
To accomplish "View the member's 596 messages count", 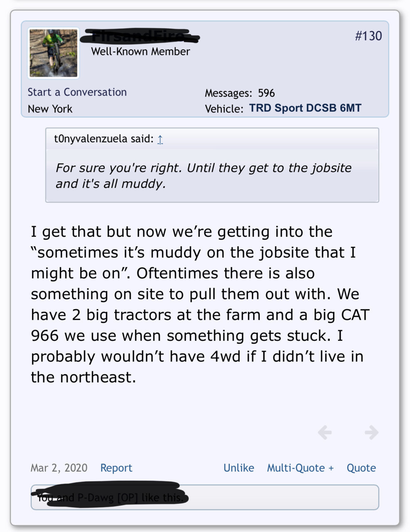I will coord(240,93).
